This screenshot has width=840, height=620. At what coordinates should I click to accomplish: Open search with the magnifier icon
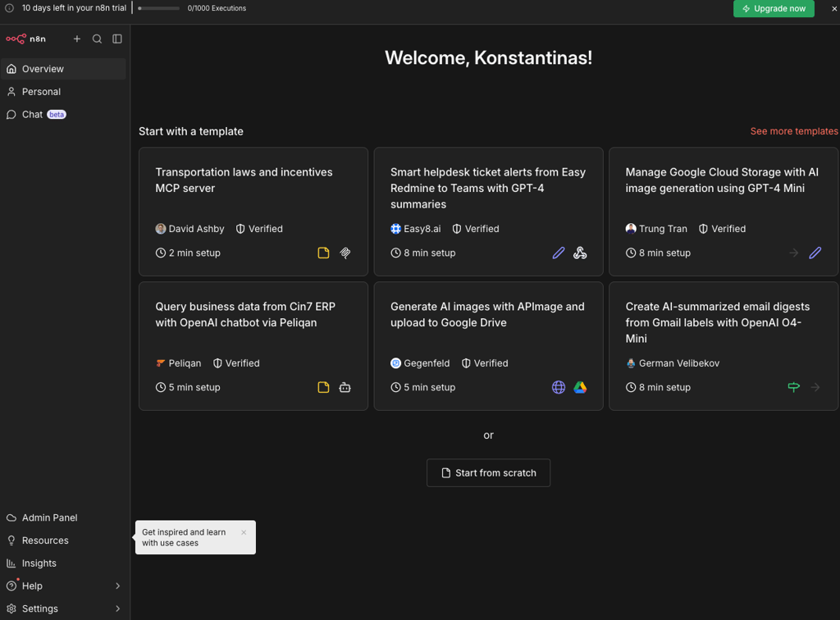click(x=97, y=39)
